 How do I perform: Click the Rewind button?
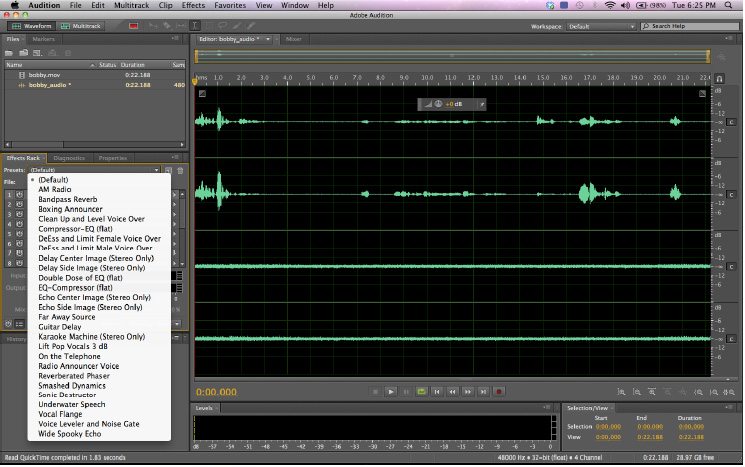pyautogui.click(x=452, y=392)
